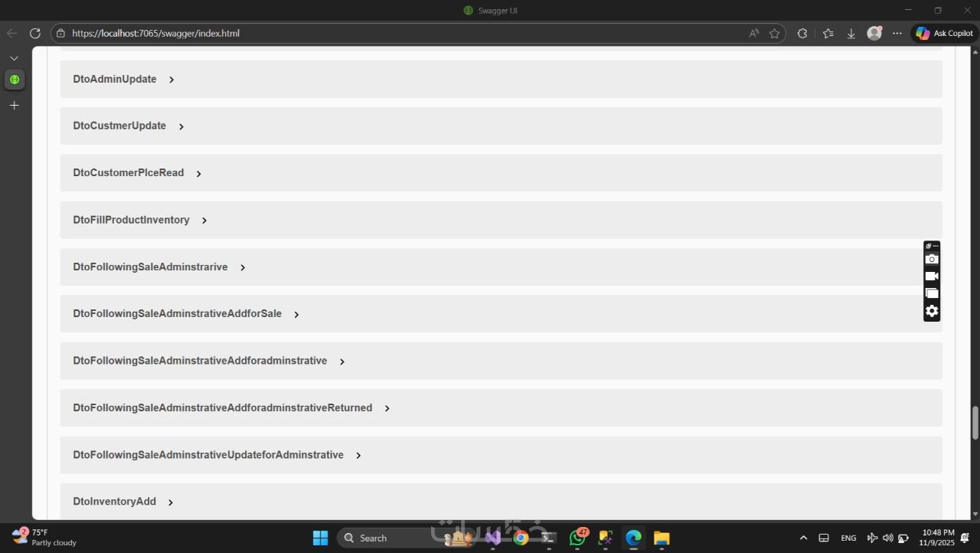
Task: Open the floating toolbar gallery icon
Action: click(x=932, y=293)
